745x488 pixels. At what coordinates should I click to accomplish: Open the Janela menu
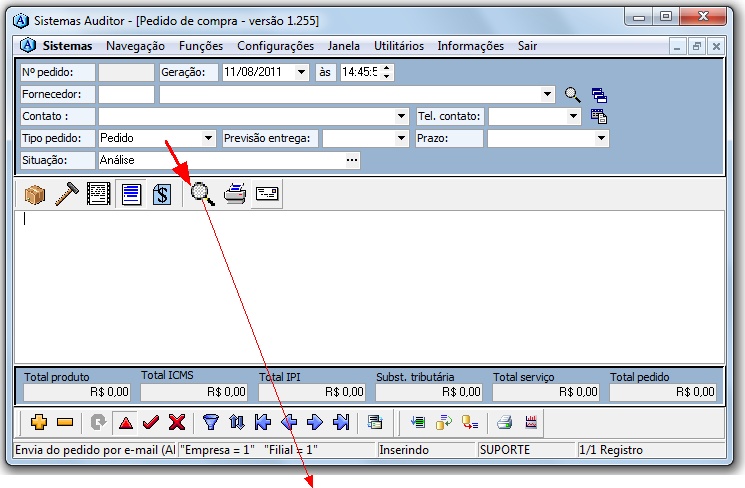pyautogui.click(x=344, y=46)
